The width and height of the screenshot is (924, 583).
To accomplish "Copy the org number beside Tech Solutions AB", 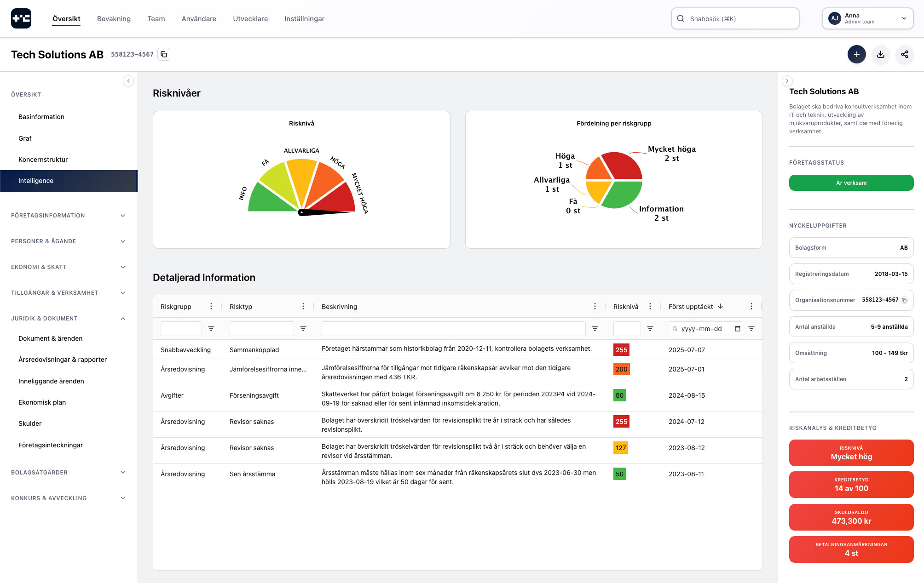I will (164, 54).
